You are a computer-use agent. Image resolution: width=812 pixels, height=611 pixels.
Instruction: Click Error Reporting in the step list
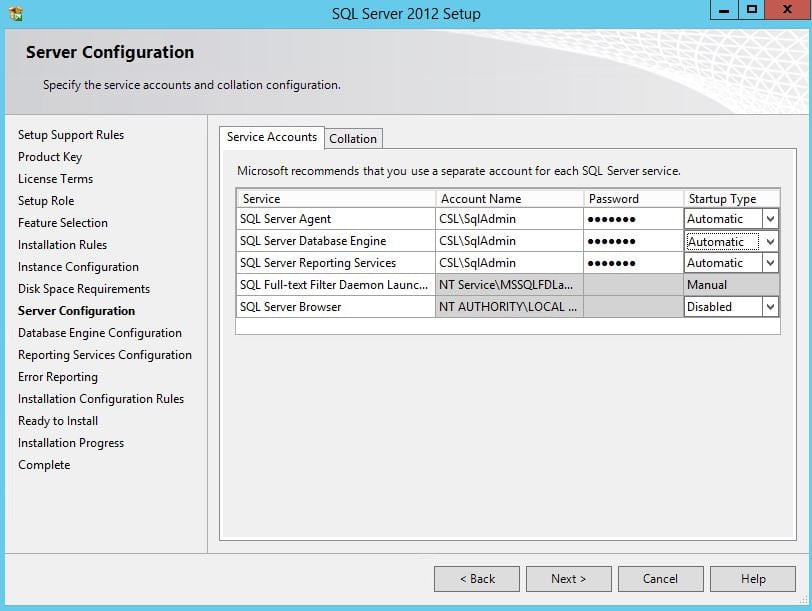click(x=58, y=377)
